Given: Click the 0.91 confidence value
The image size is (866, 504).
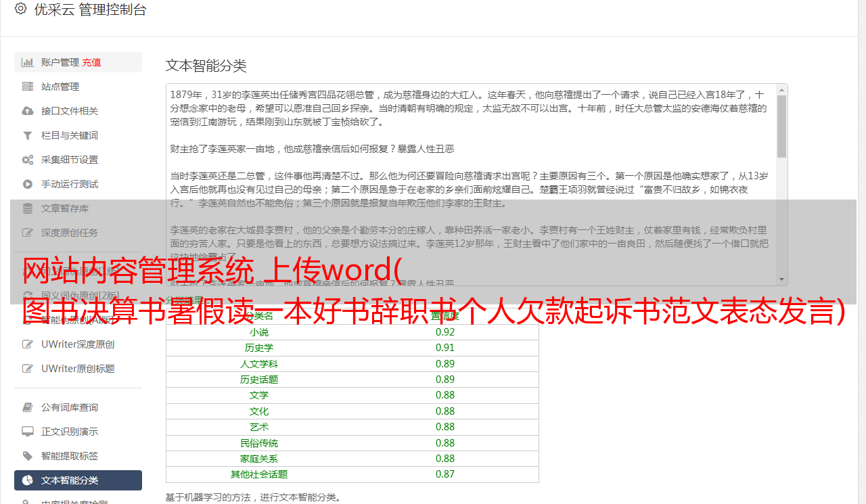Looking at the screenshot, I should [x=445, y=348].
